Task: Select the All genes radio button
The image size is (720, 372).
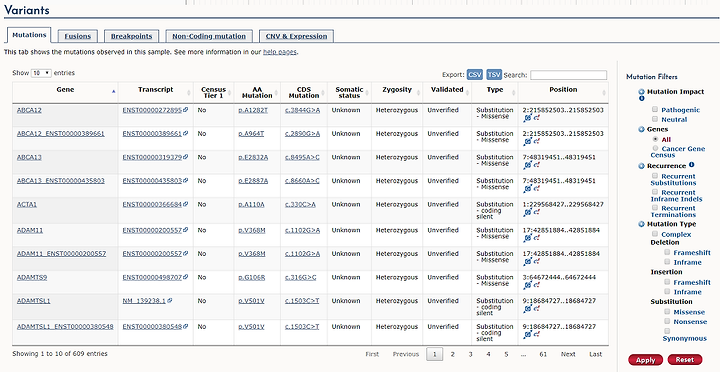Action: (x=655, y=139)
